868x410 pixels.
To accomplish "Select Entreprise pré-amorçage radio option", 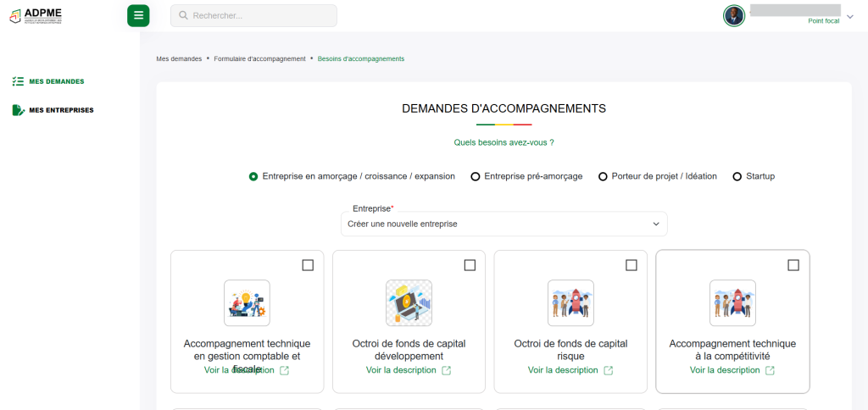I will [x=476, y=176].
